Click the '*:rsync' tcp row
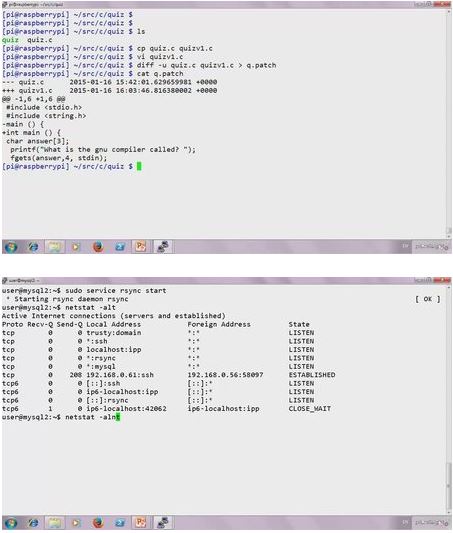Viewport: 453px width, 533px height. coord(158,358)
